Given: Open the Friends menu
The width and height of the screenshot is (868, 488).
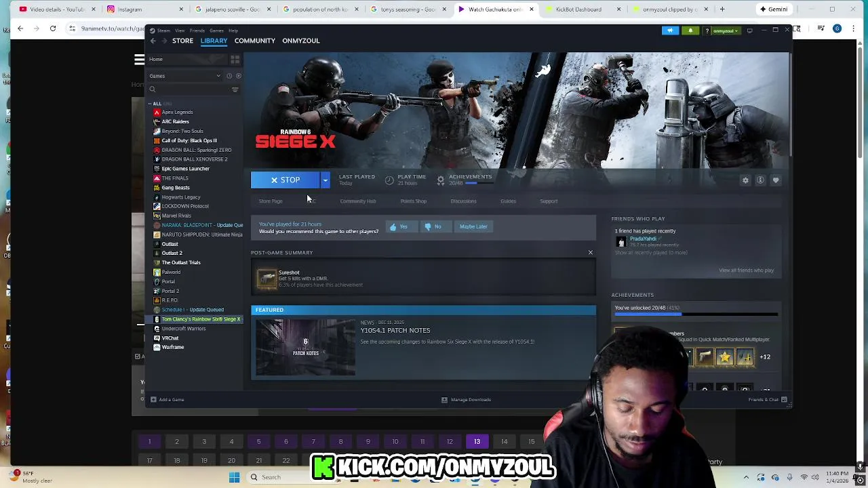Looking at the screenshot, I should click(197, 30).
